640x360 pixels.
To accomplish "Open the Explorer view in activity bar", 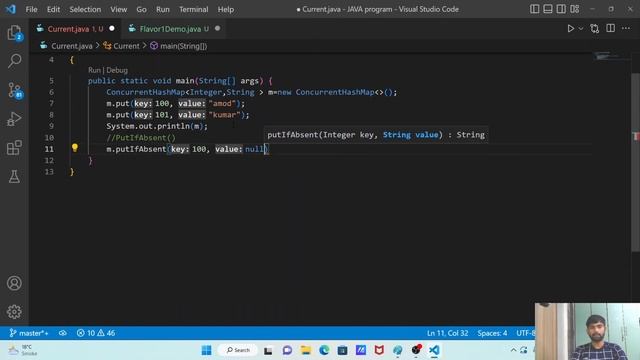I will (14, 33).
